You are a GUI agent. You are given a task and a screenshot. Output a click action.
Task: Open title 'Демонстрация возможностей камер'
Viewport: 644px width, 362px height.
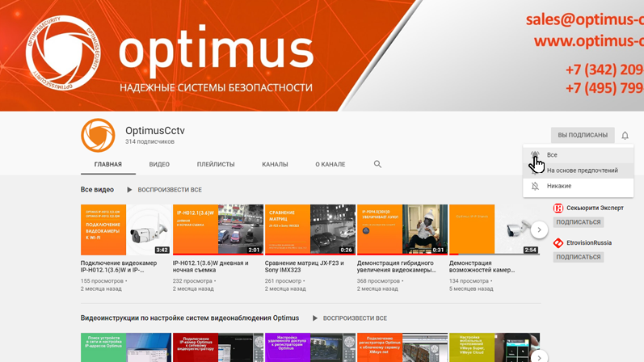(x=482, y=267)
